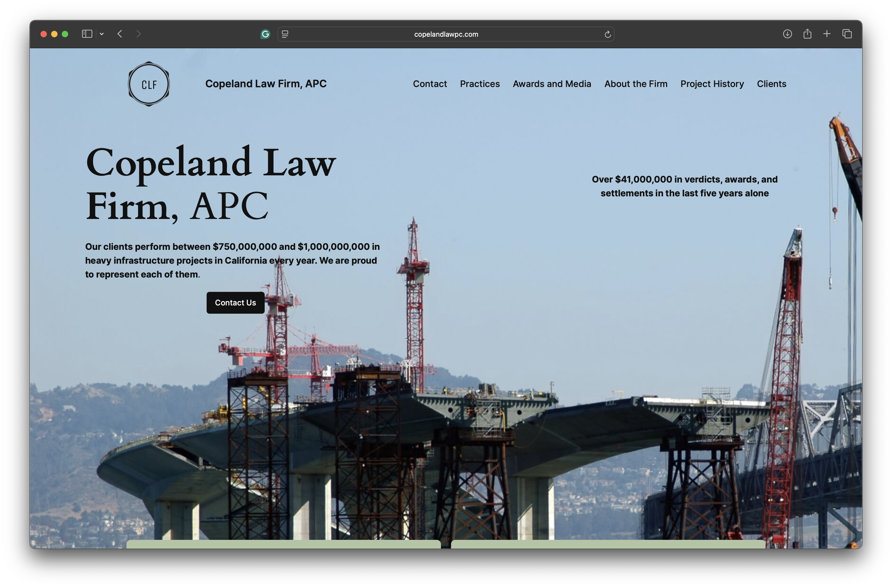This screenshot has width=892, height=588.
Task: Show downloads with the download icon
Action: (787, 34)
